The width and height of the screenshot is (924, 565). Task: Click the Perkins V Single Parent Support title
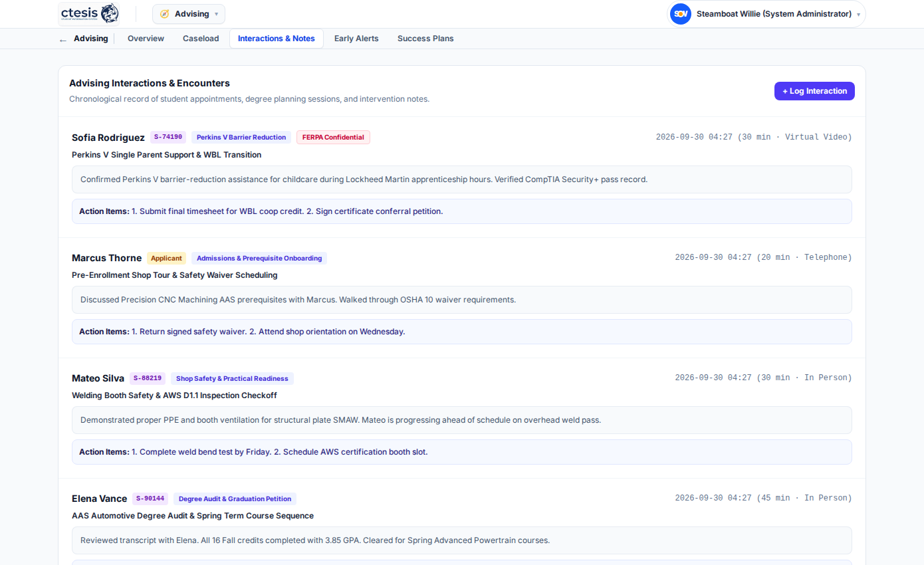pos(166,155)
